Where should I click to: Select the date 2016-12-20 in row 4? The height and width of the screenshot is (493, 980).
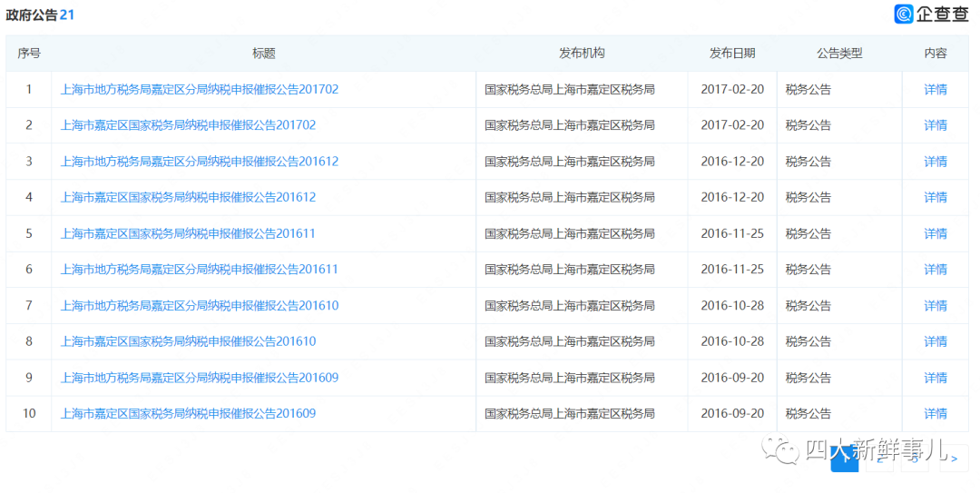point(732,197)
